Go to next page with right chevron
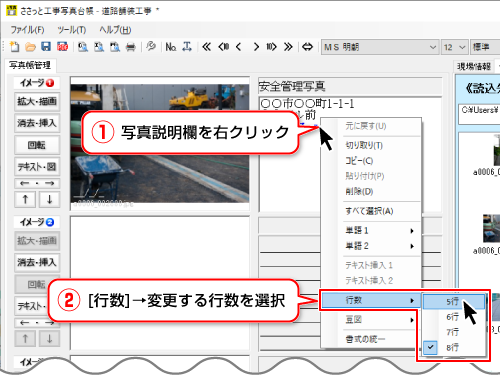This screenshot has width=500, height=387. pos(256,47)
